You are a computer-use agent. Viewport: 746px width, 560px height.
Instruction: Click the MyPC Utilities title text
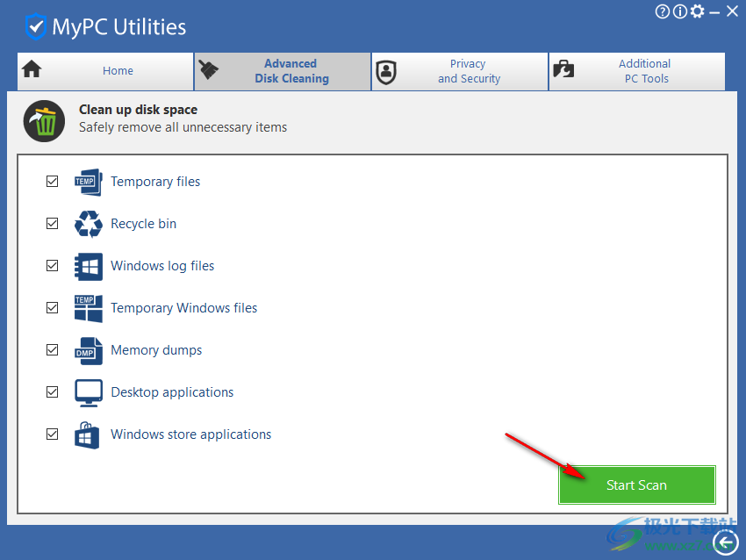pos(119,27)
